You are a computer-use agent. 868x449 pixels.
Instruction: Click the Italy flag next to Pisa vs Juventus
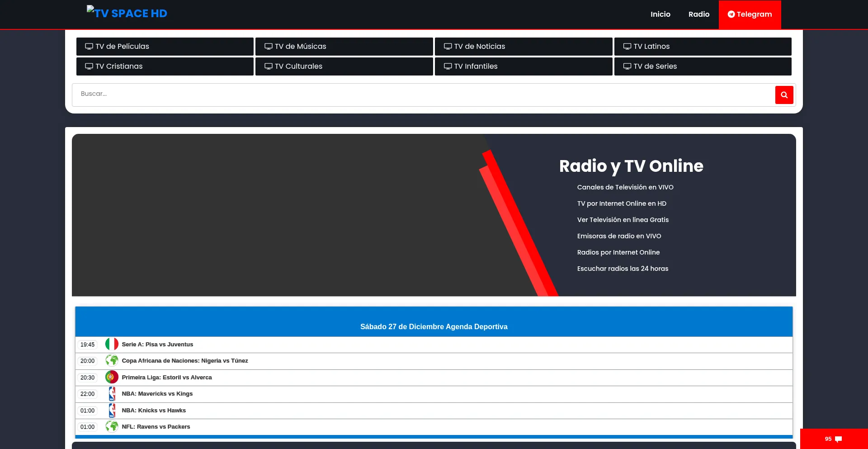click(x=112, y=344)
